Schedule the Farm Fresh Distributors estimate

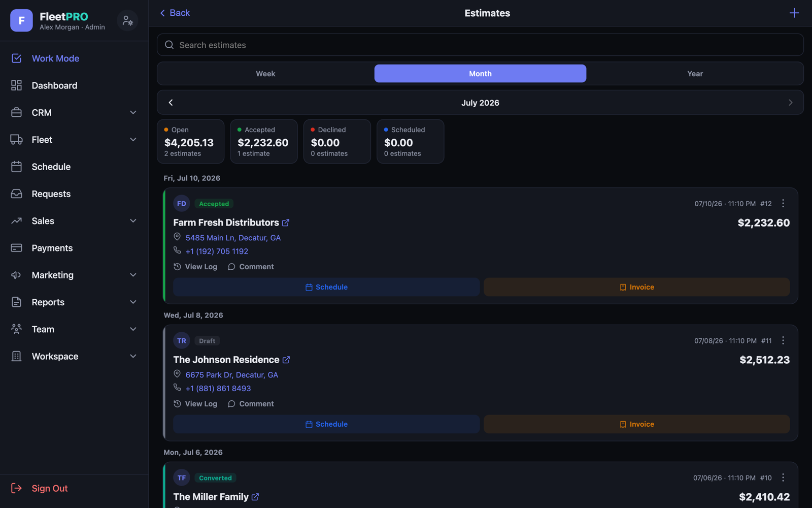pyautogui.click(x=326, y=287)
